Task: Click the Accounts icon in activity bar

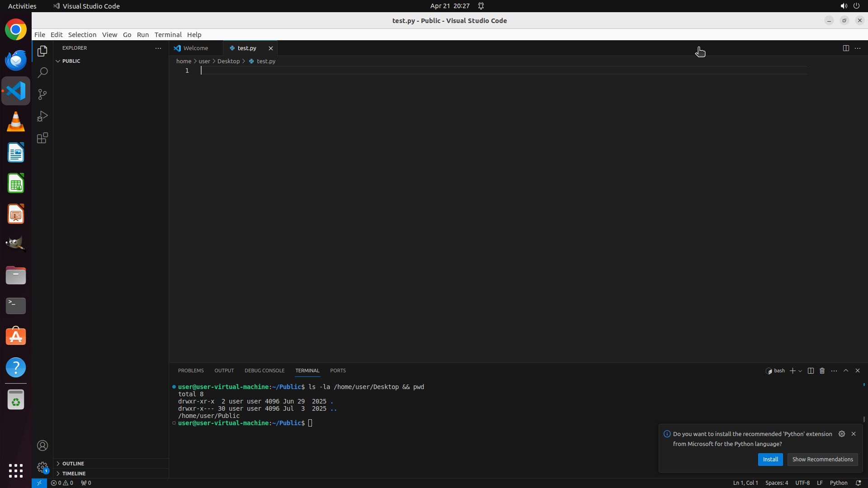Action: click(x=42, y=446)
